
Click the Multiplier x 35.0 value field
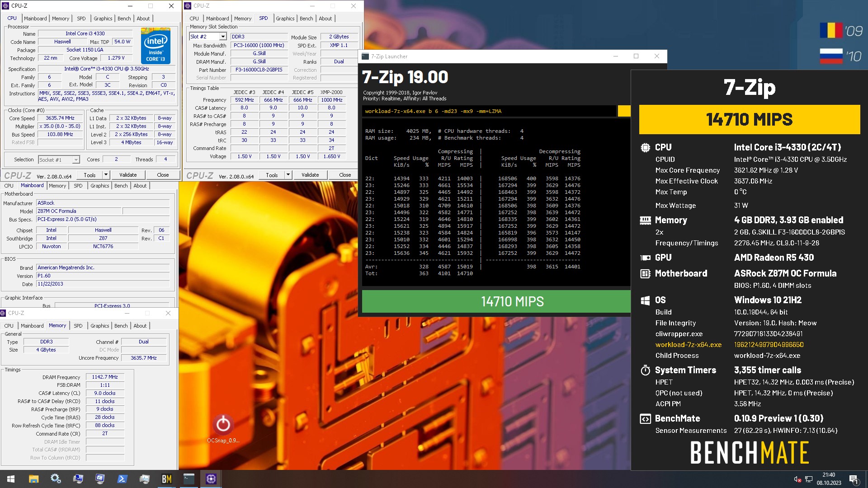pos(60,126)
